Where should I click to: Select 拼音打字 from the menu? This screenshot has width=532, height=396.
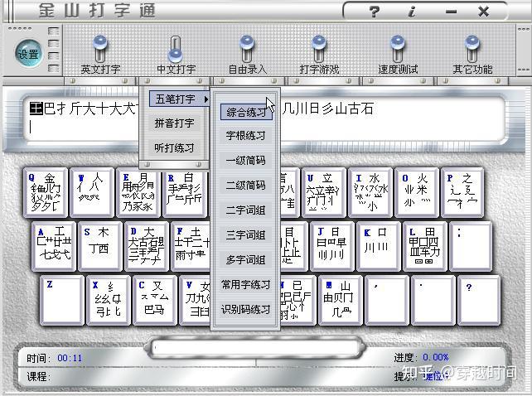pyautogui.click(x=174, y=123)
